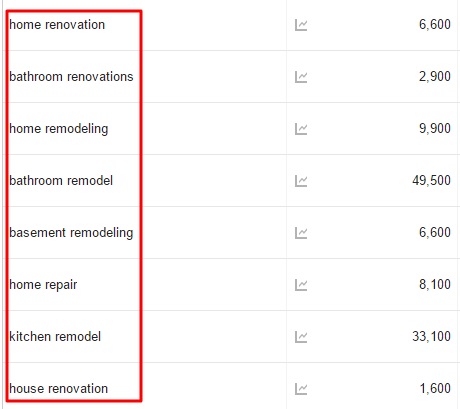Show trend chart icon for home repair

301,285
